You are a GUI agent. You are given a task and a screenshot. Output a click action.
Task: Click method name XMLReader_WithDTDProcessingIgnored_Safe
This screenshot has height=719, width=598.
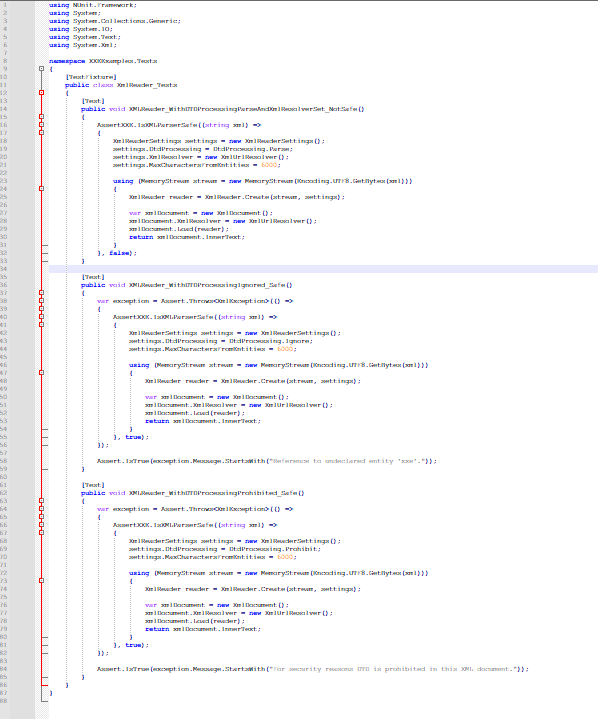208,285
